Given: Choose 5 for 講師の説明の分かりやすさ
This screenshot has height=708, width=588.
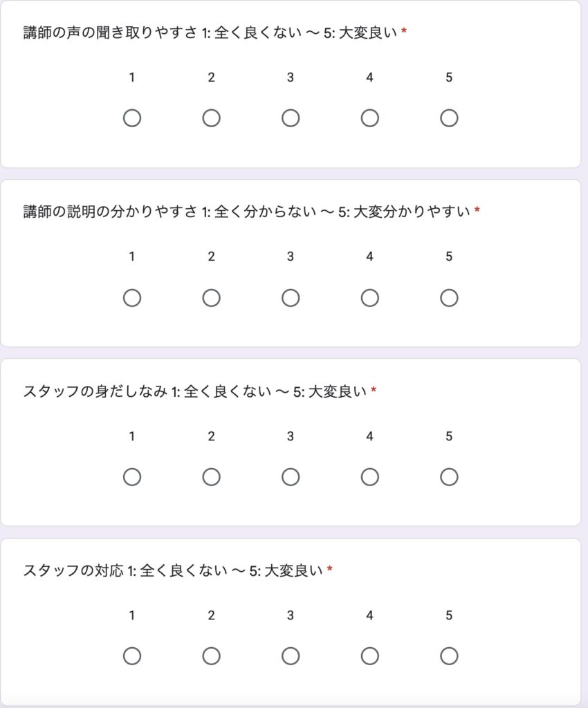Looking at the screenshot, I should tap(449, 298).
